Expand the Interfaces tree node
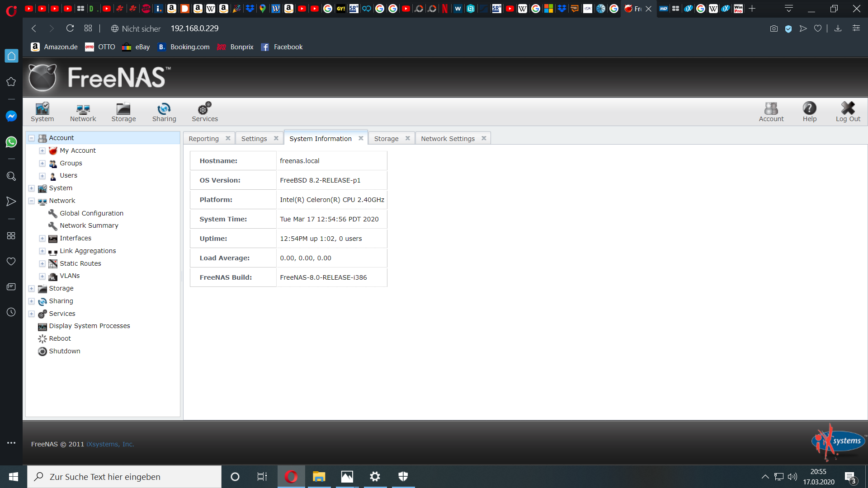 [x=42, y=238]
